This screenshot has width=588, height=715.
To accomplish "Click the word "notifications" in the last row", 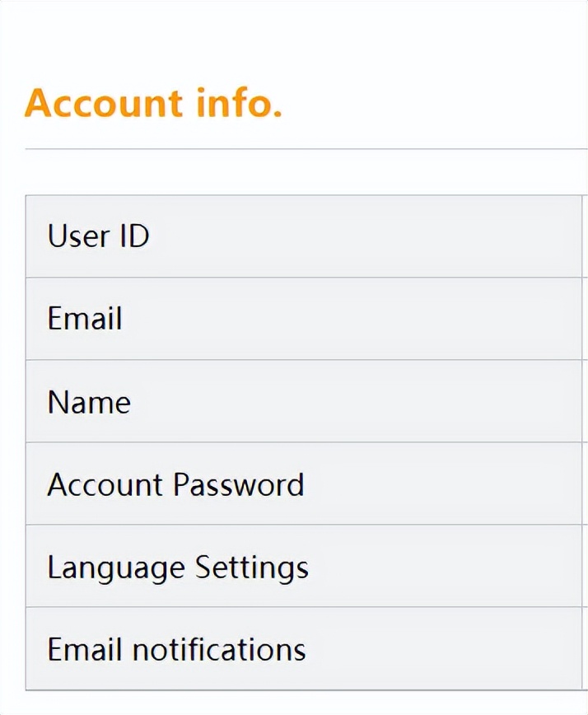I will (x=219, y=649).
